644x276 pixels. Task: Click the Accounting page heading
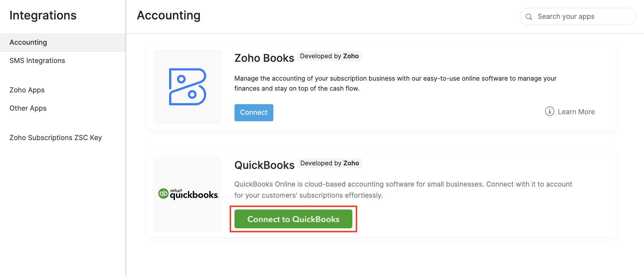pyautogui.click(x=169, y=15)
